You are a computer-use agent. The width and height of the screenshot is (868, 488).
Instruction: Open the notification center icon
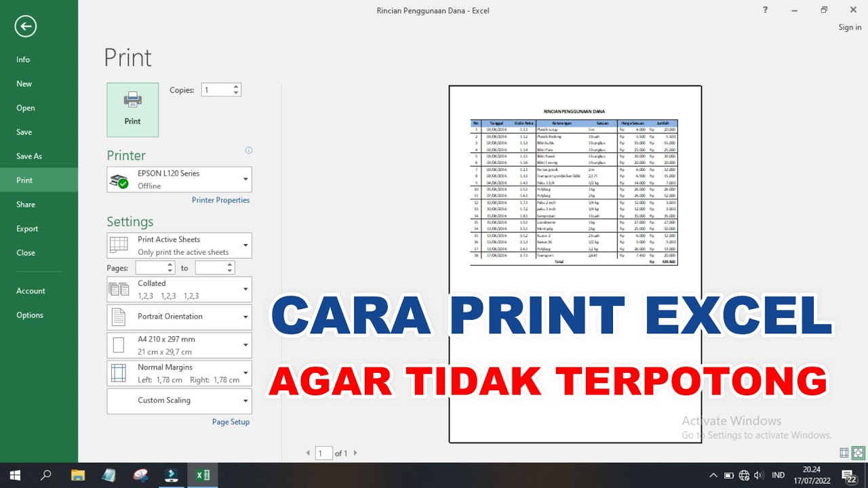point(848,475)
